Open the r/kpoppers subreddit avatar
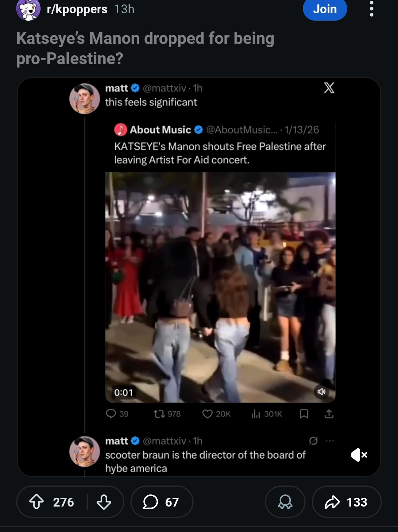The height and width of the screenshot is (532, 398). 28,9
